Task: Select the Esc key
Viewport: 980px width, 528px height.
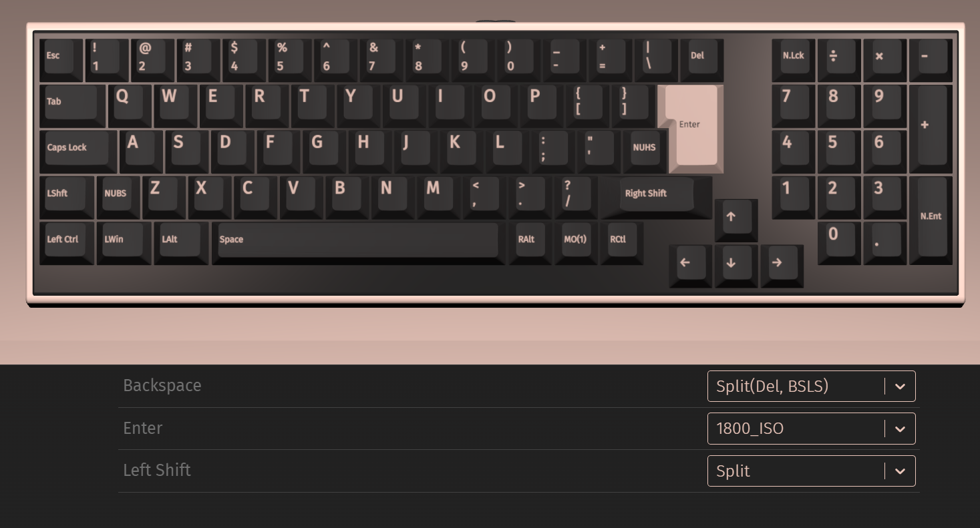Action: click(61, 60)
